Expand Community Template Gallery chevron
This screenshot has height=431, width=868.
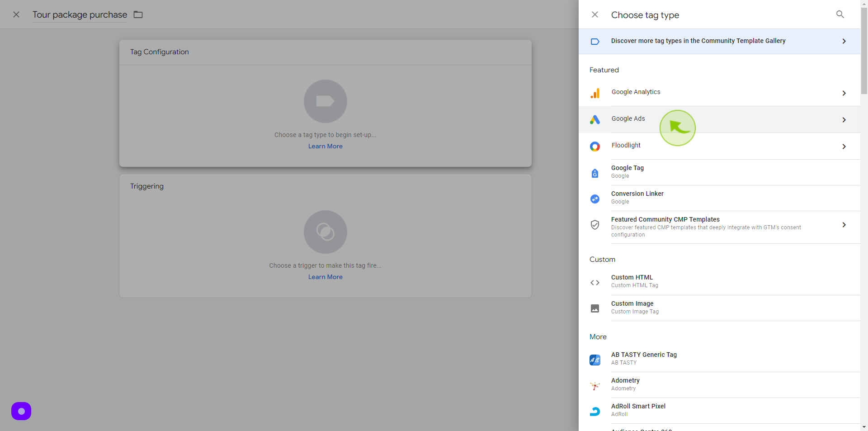[x=844, y=41]
